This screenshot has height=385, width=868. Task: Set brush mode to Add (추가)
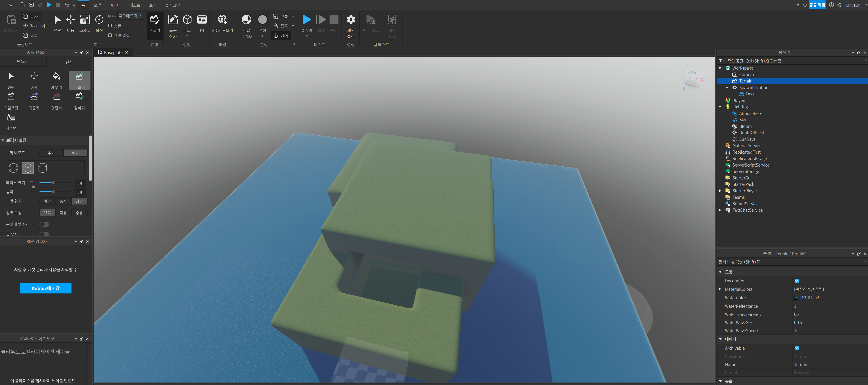[51, 153]
